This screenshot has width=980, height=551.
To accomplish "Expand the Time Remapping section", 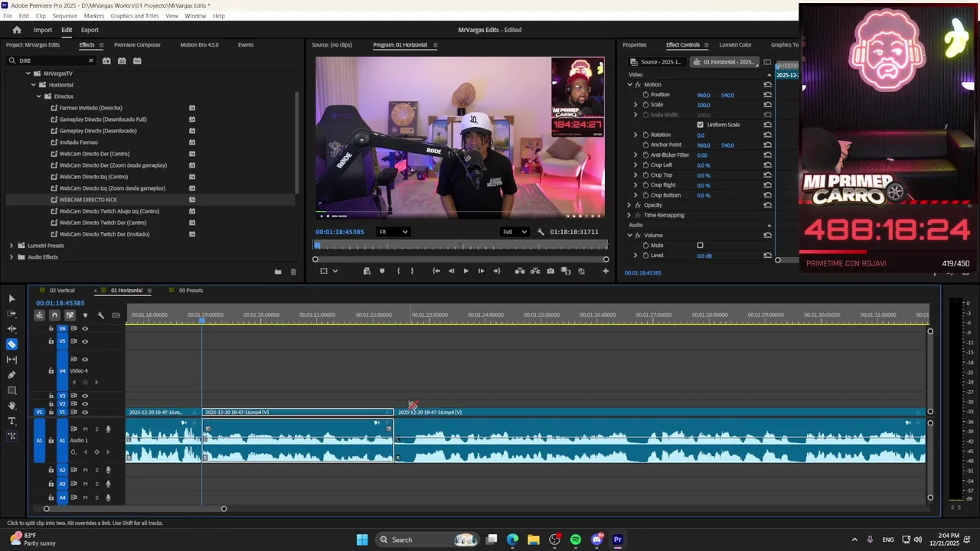I will 629,215.
